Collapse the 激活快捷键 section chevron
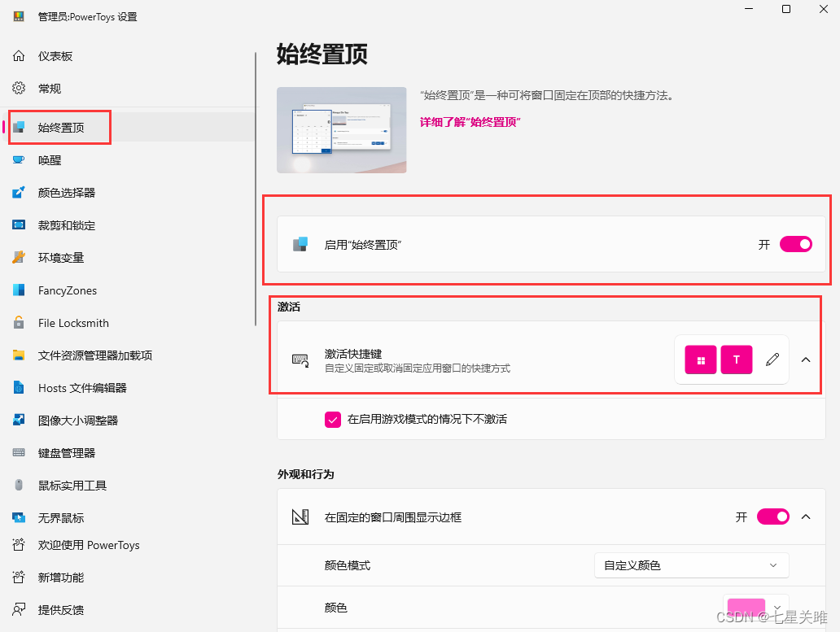 coord(806,360)
